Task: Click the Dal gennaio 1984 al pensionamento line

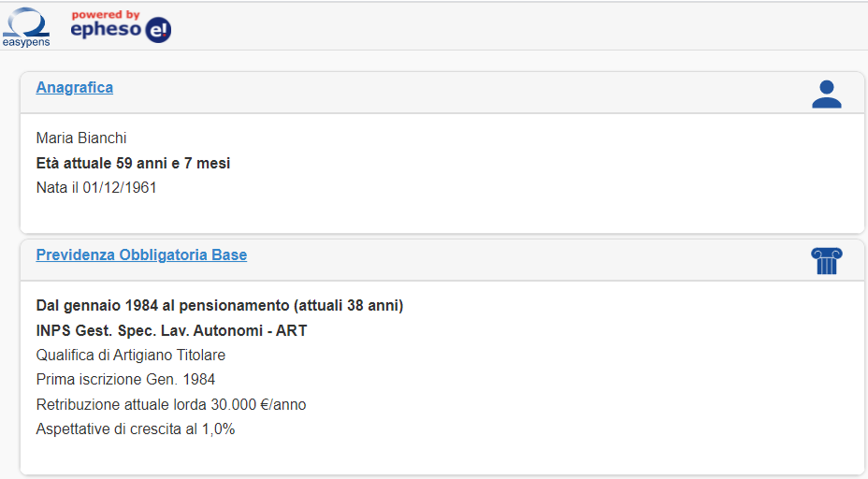Action: pyautogui.click(x=220, y=306)
